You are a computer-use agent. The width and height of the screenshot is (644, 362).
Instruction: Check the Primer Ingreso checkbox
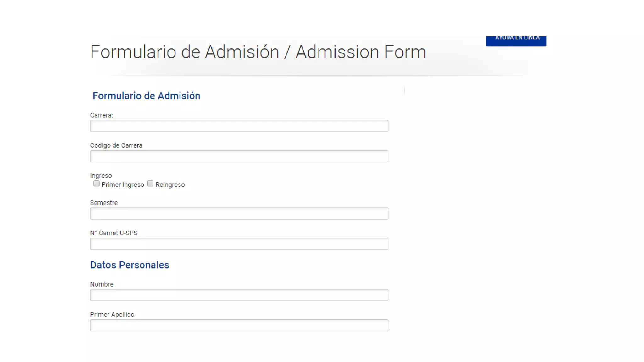pyautogui.click(x=97, y=184)
